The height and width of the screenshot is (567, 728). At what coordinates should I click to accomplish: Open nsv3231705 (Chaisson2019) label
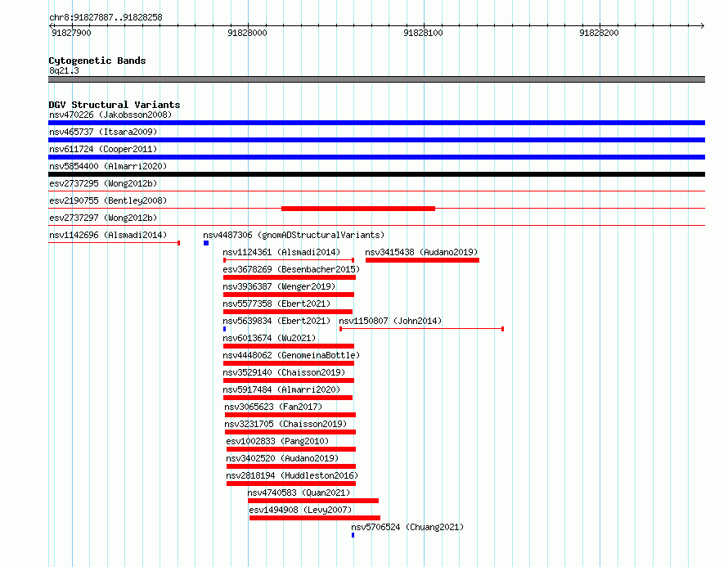pyautogui.click(x=285, y=424)
